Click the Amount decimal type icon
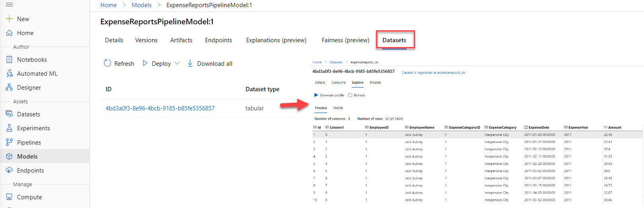This screenshot has width=644, height=208. [605, 128]
